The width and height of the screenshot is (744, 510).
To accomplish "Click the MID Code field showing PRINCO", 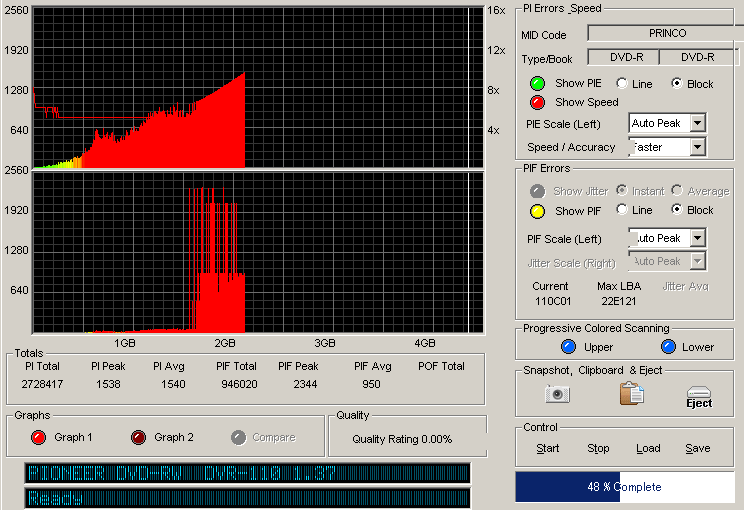I will [x=666, y=33].
